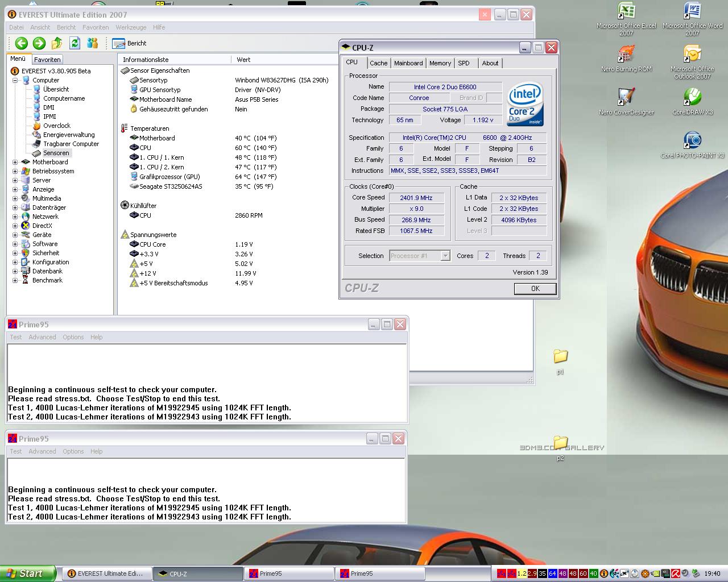The image size is (728, 582).
Task: Open the Werkzeuge menu in EVEREST
Action: click(x=131, y=27)
